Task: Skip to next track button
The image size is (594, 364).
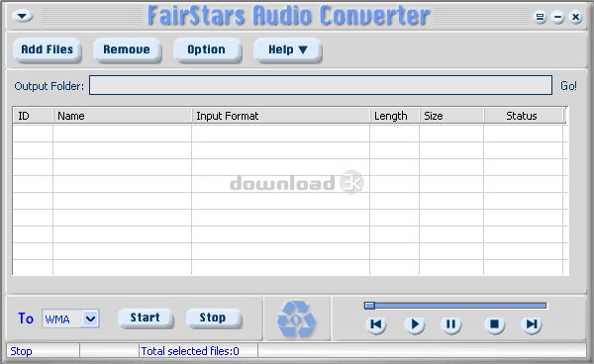Action: click(x=532, y=324)
